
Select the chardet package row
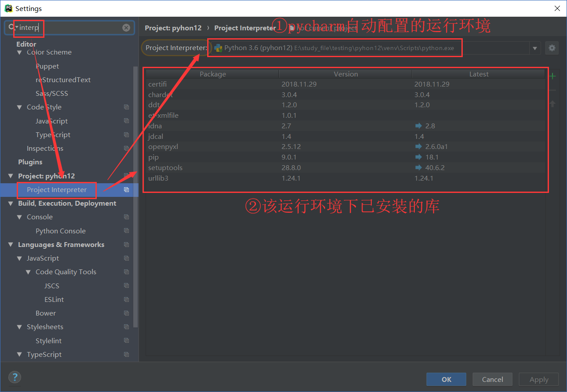[346, 94]
